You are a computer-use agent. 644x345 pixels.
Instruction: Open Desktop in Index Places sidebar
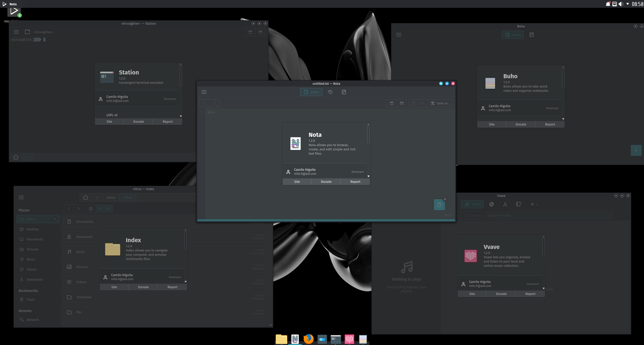38,229
